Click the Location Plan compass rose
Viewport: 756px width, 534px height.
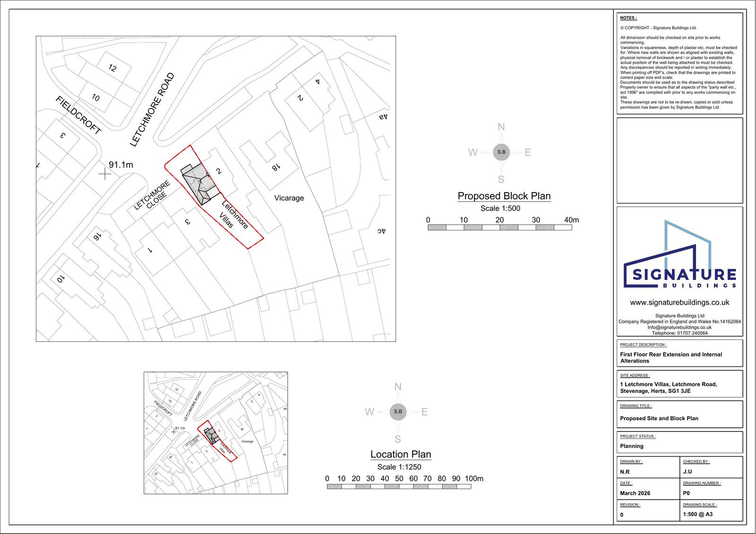tap(398, 412)
